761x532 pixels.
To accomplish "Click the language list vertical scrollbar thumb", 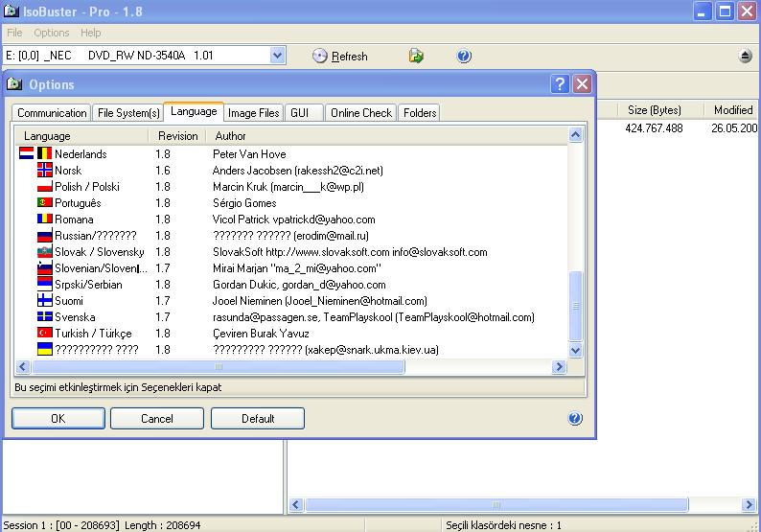I will (x=576, y=305).
